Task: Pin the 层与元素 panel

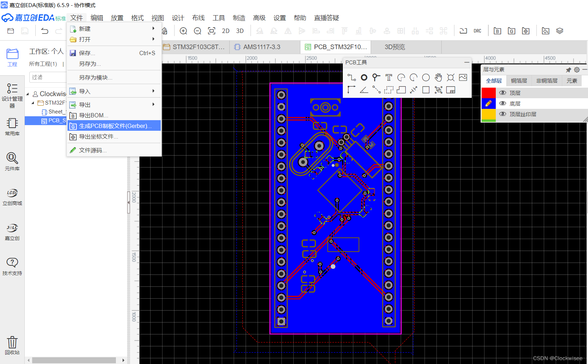Action: (568, 70)
